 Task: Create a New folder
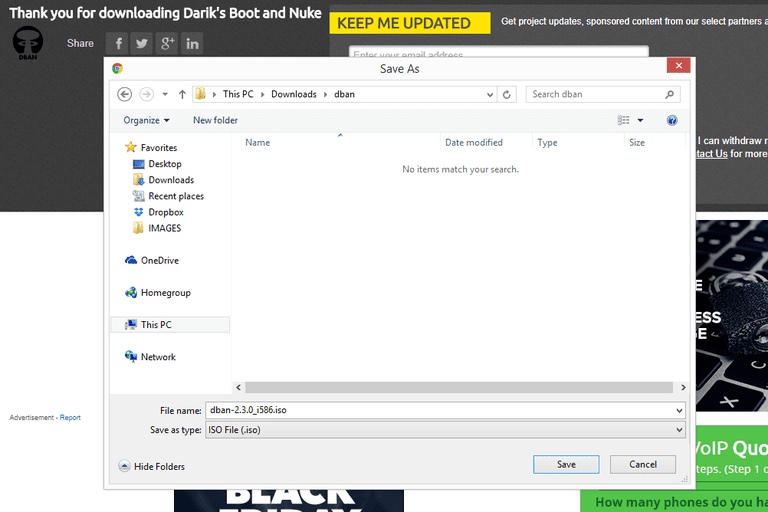(x=215, y=120)
